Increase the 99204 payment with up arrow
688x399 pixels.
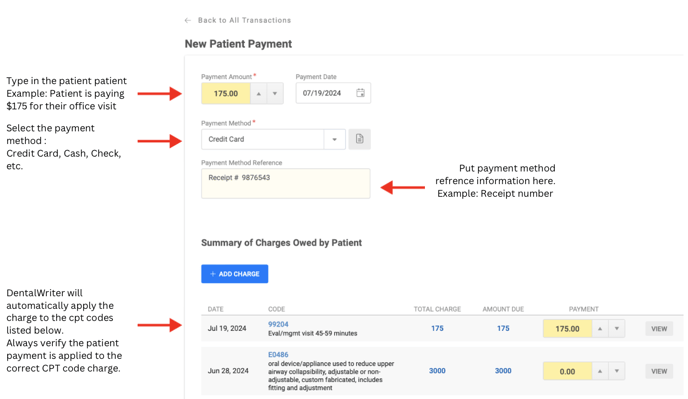click(600, 329)
